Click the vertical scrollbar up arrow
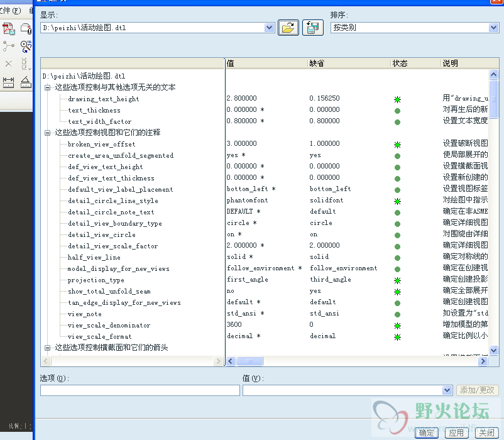504x440 pixels. (x=493, y=75)
